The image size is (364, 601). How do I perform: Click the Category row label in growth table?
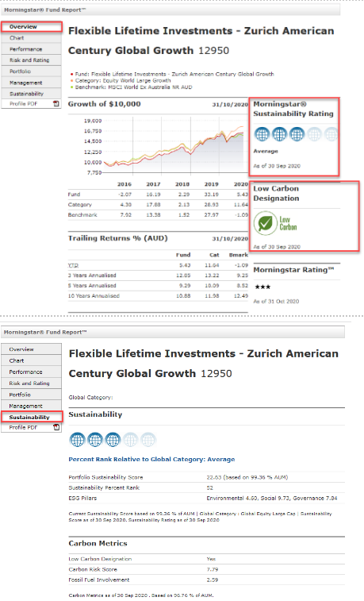click(x=80, y=205)
